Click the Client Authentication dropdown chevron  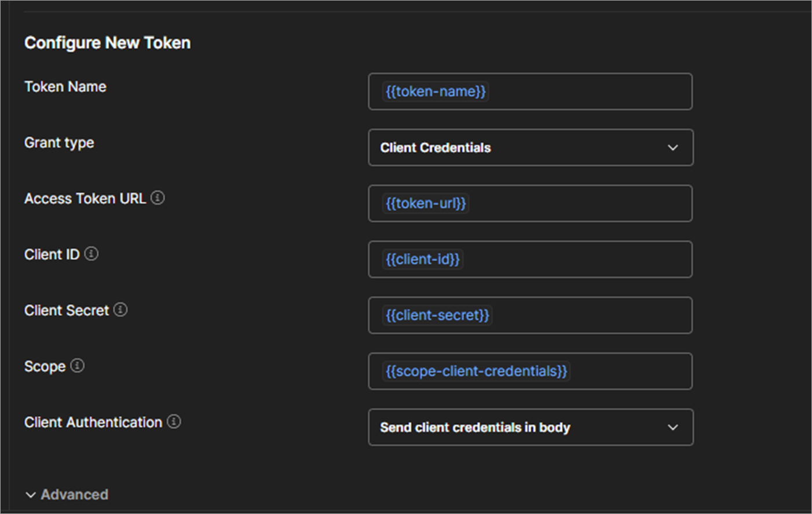672,427
